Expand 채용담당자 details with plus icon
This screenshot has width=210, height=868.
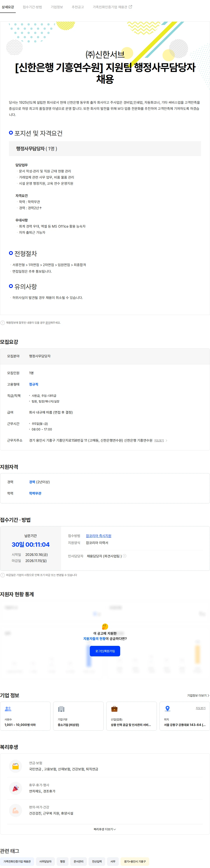[x=124, y=556]
